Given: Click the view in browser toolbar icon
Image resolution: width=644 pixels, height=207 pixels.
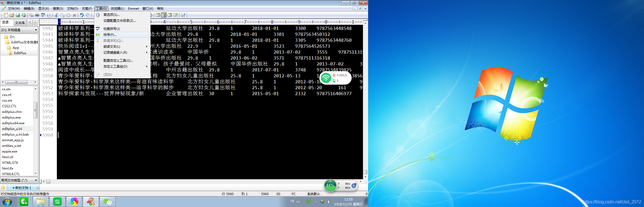Looking at the screenshot, I should tap(176, 15).
